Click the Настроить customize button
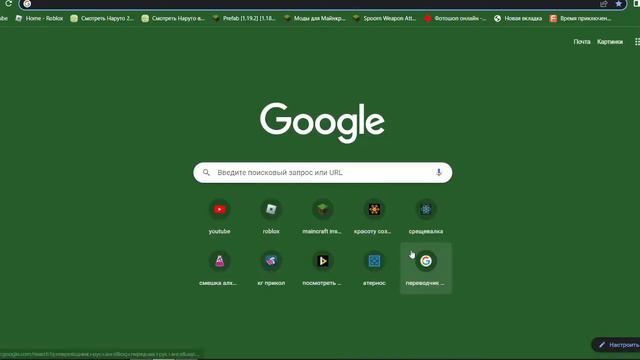640x360 pixels. click(x=617, y=345)
